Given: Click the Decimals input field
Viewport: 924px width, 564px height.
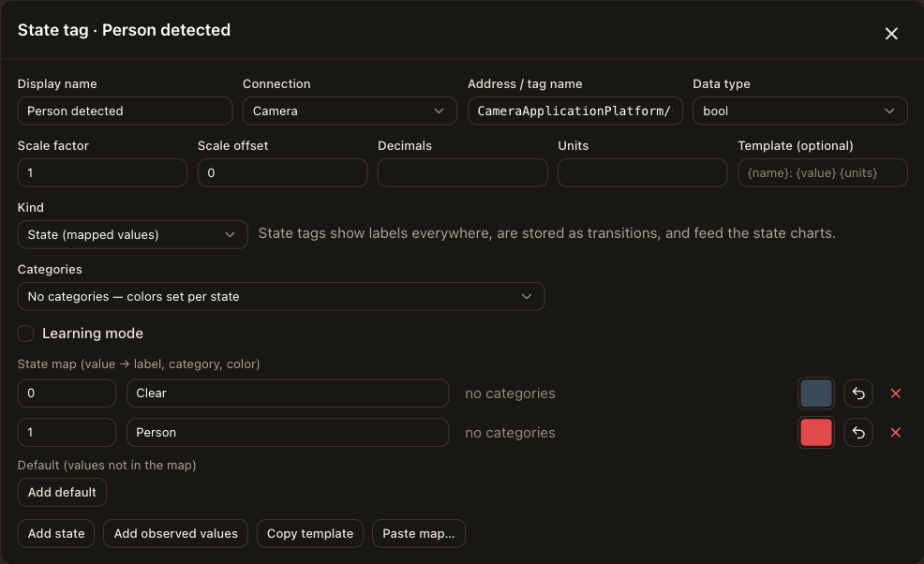Looking at the screenshot, I should click(x=463, y=172).
